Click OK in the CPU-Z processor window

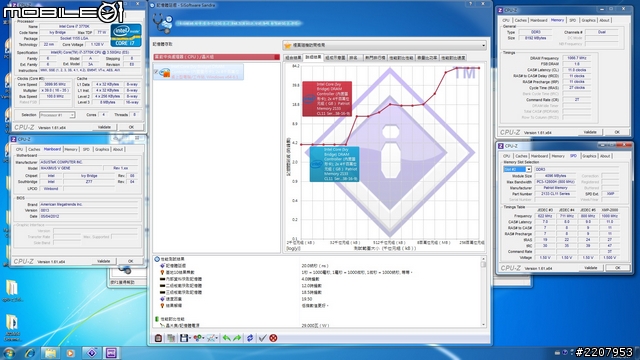[131, 127]
